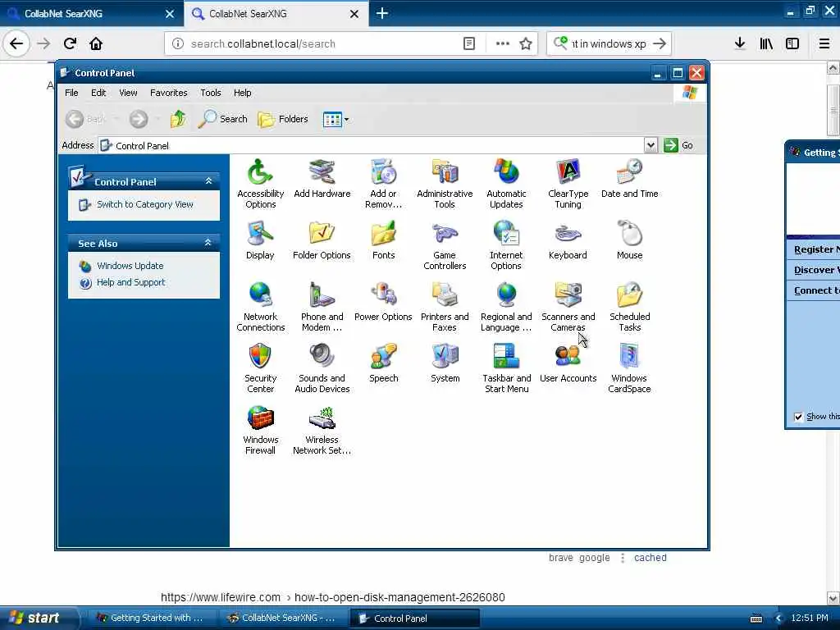Click the Search toolbar button in Explorer
Screen dimensions: 840x630
[x=222, y=119]
